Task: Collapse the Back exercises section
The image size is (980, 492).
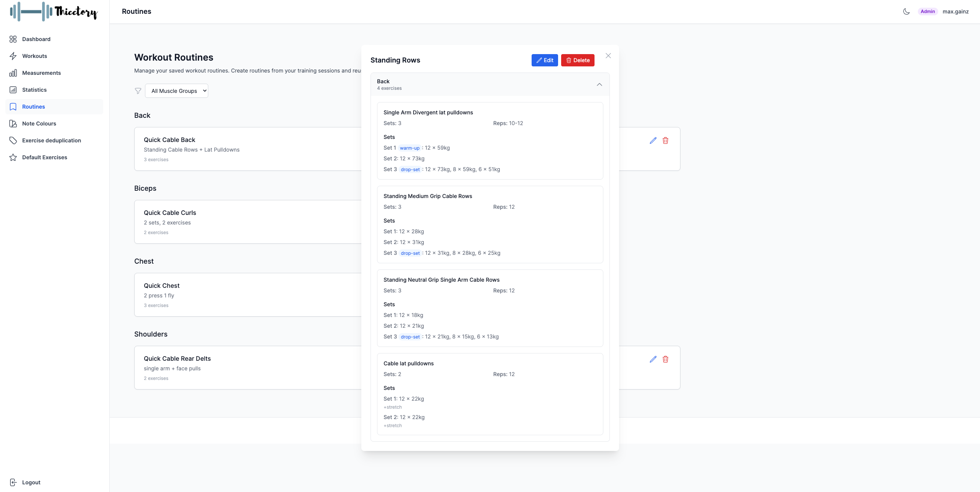Action: [600, 84]
